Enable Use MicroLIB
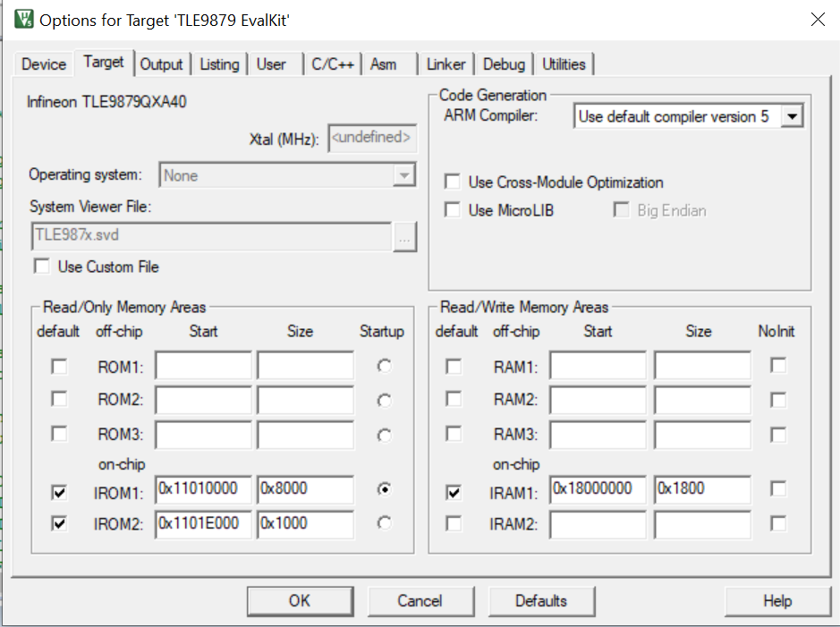 (453, 209)
